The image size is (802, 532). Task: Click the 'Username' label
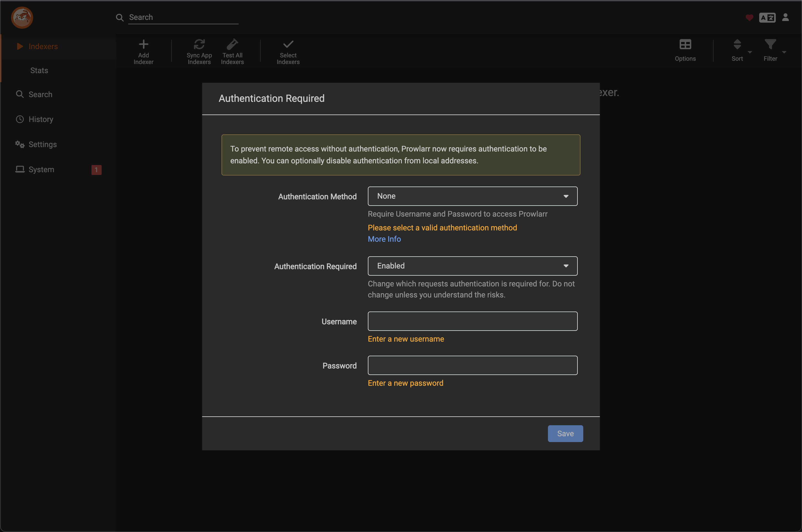tap(339, 322)
